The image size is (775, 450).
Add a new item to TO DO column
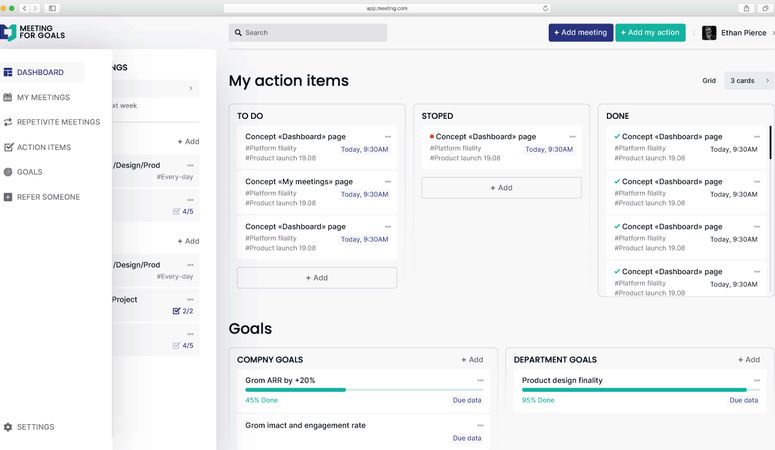[x=317, y=278]
